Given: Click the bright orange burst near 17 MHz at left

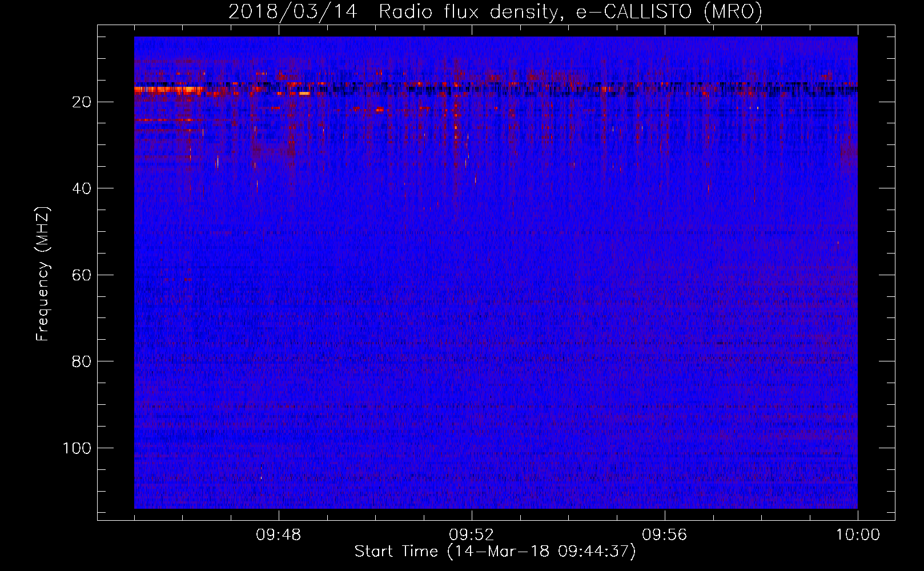Looking at the screenshot, I should 168,90.
